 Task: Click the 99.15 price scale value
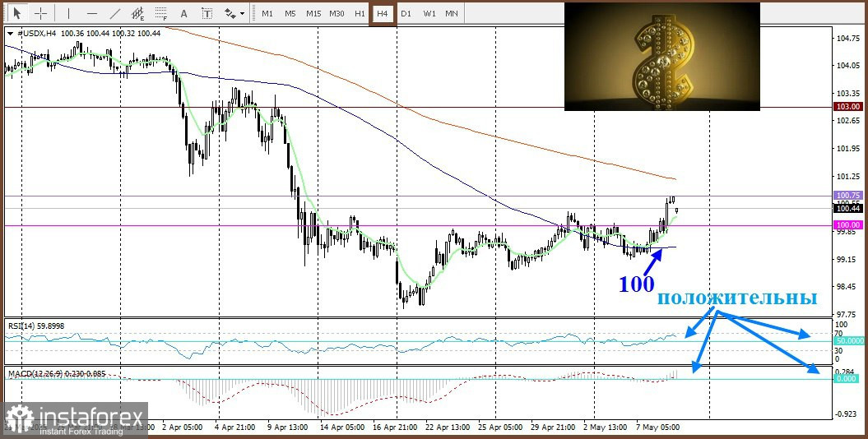[x=848, y=259]
